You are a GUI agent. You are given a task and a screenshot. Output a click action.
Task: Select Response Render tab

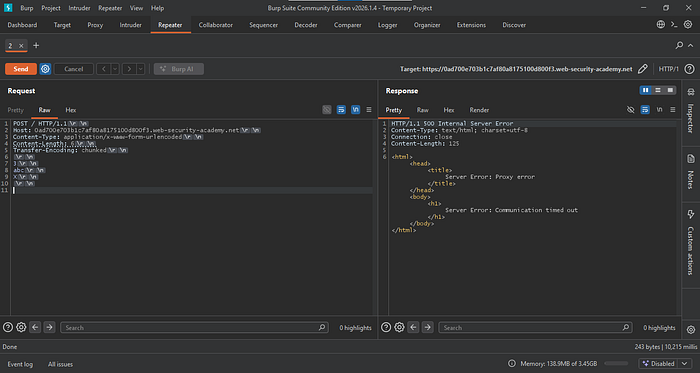[x=479, y=110]
